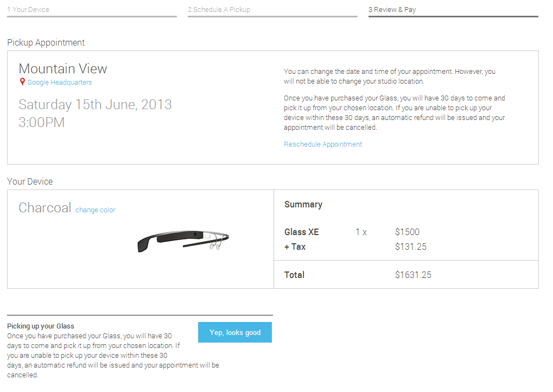Click the $1500 device price
The image size is (553, 392).
(408, 232)
